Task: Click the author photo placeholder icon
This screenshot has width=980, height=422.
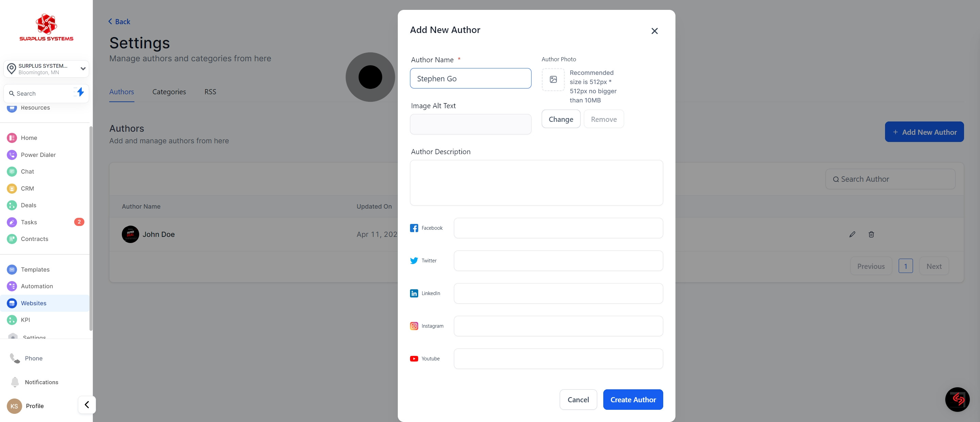Action: 553,80
